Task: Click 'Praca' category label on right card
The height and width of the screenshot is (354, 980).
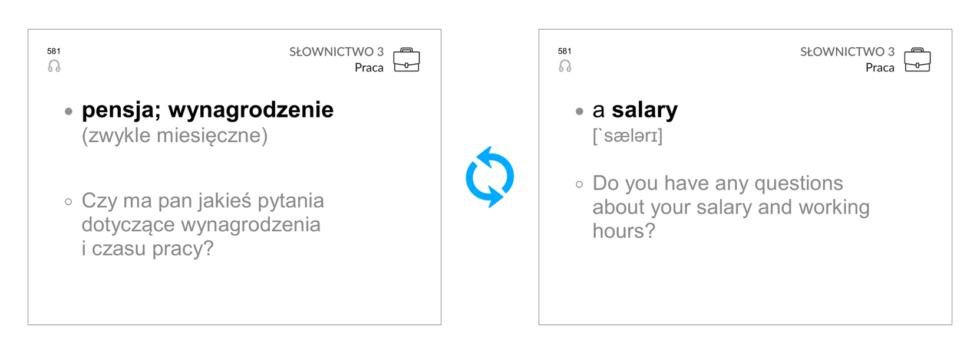Action: click(x=880, y=68)
